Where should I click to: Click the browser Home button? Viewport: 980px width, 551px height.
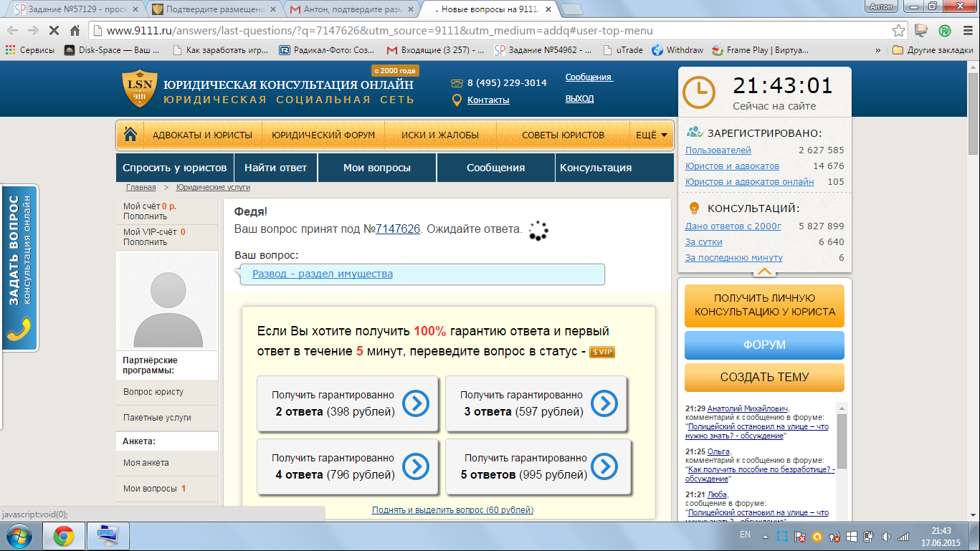coord(75,31)
